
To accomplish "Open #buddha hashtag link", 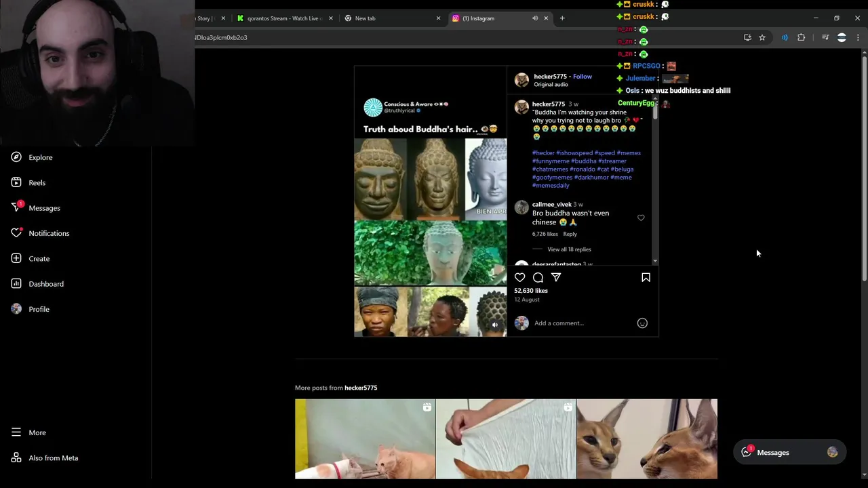I will pos(584,161).
